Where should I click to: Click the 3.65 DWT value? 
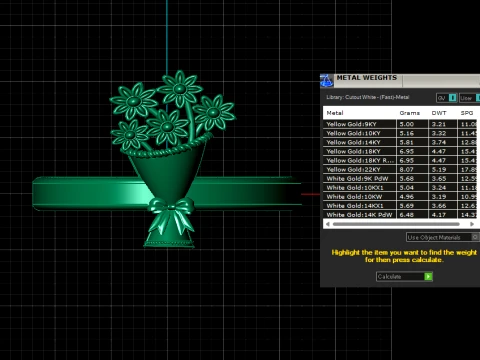439,178
